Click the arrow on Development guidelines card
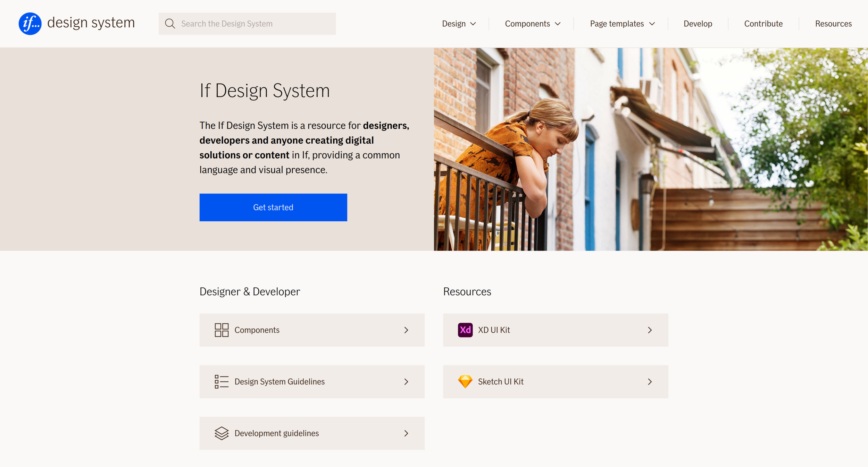Viewport: 868px width, 467px height. click(x=406, y=433)
